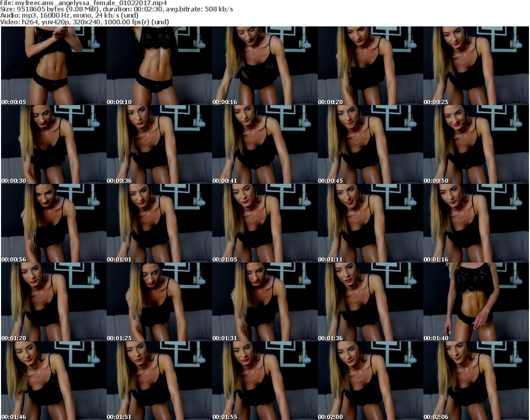This screenshot has height=420, width=530.
Task: Click the frame marked 00:01:55
Action: pyautogui.click(x=264, y=381)
